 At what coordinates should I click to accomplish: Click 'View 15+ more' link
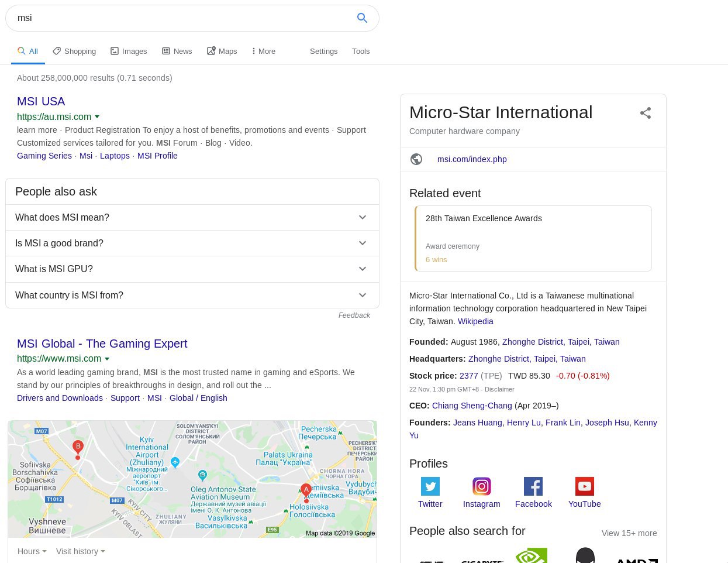[x=629, y=533]
